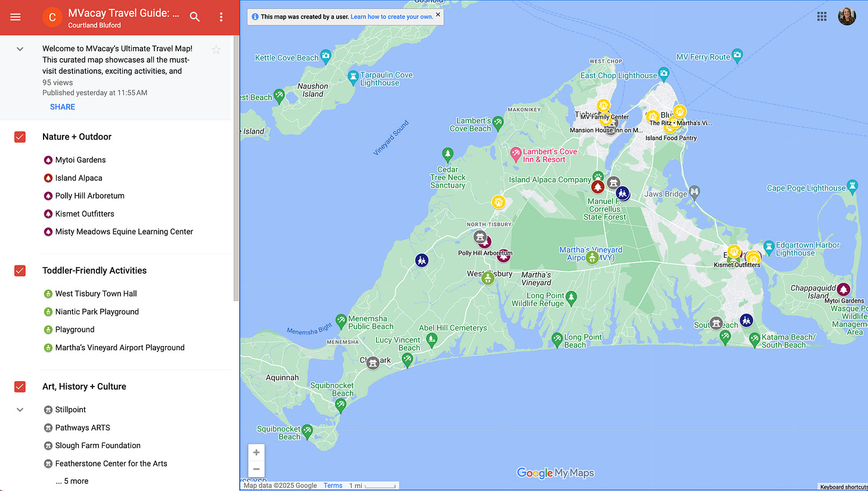The image size is (868, 491).
Task: Click the orange C owner avatar
Action: [x=52, y=17]
